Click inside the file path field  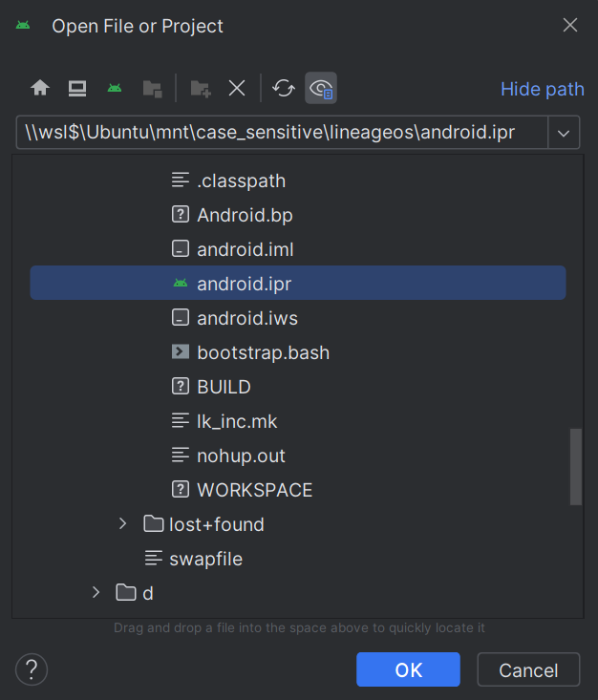click(282, 133)
